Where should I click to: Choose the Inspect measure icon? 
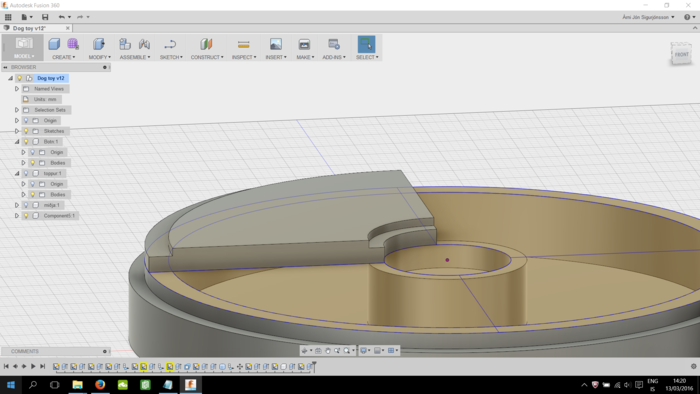[244, 44]
